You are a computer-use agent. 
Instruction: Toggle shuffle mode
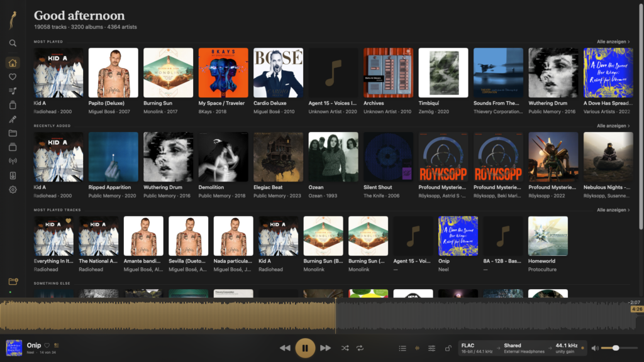[345, 348]
